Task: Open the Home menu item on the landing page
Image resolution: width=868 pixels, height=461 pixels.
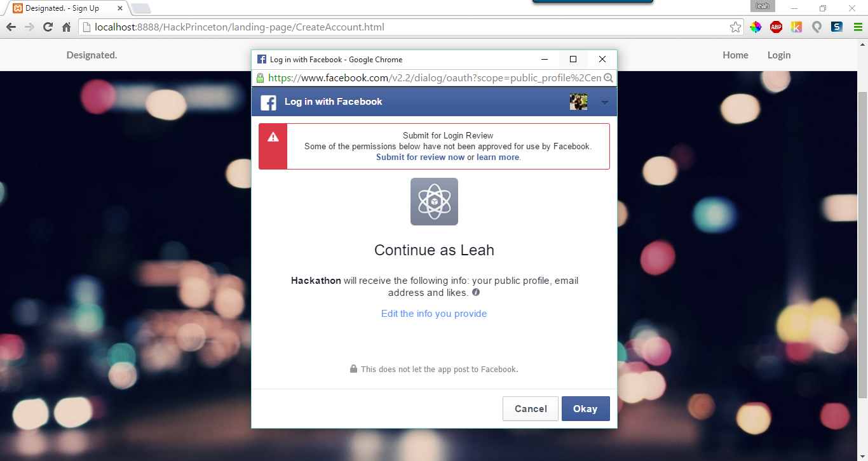Action: [735, 55]
